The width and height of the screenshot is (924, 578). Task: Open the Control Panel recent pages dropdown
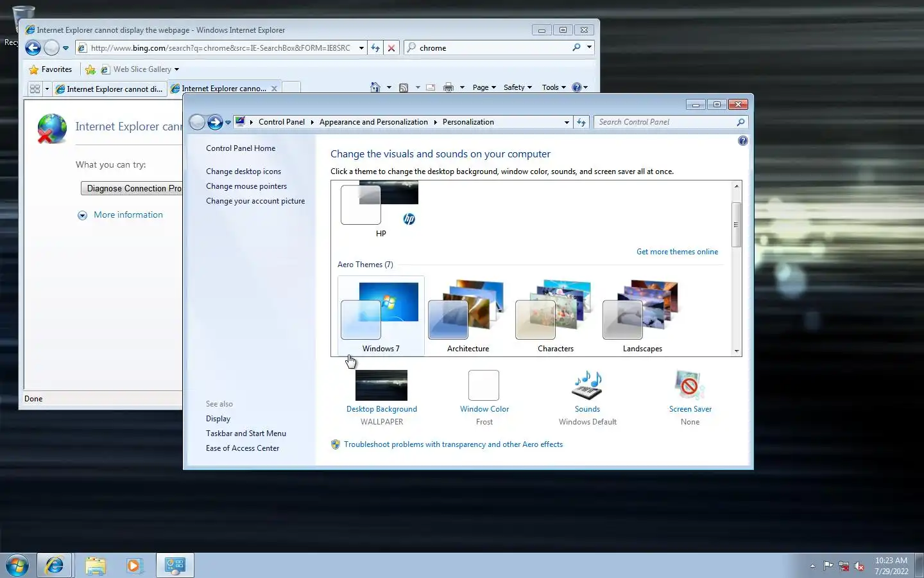click(x=228, y=122)
